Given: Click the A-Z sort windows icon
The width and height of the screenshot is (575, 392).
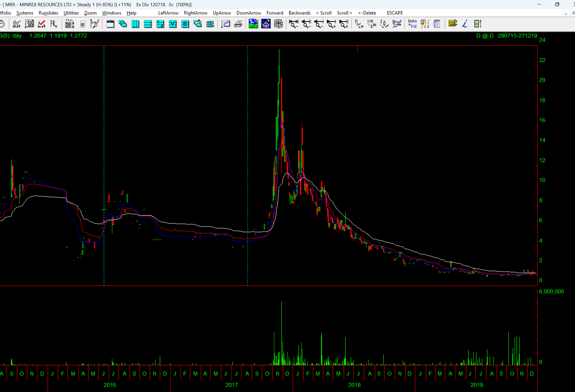Looking at the screenshot, I should pyautogui.click(x=160, y=24).
